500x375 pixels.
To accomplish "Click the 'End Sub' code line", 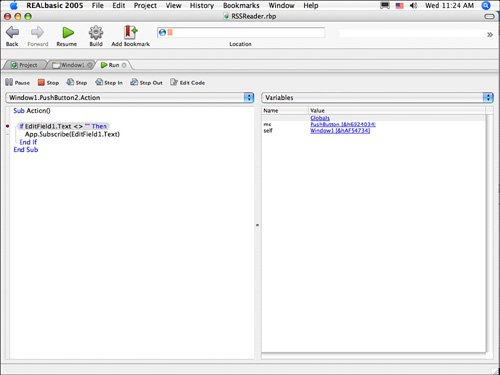I will (26, 150).
